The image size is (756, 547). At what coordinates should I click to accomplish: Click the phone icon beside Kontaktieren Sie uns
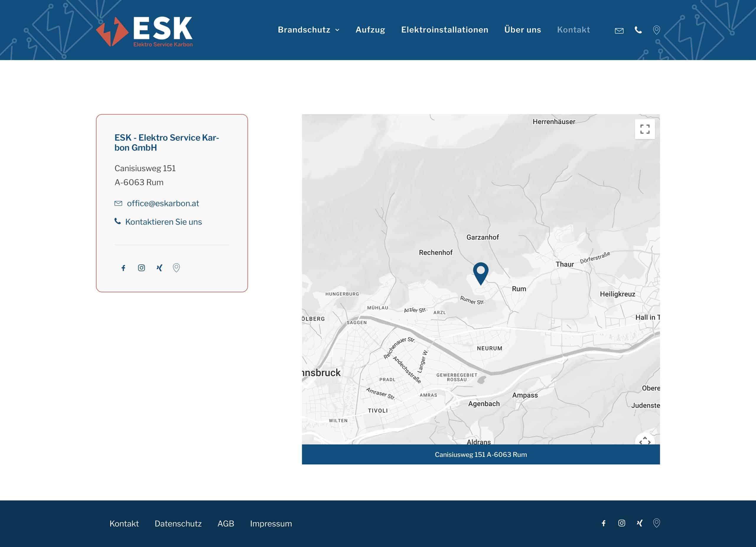[x=118, y=221]
